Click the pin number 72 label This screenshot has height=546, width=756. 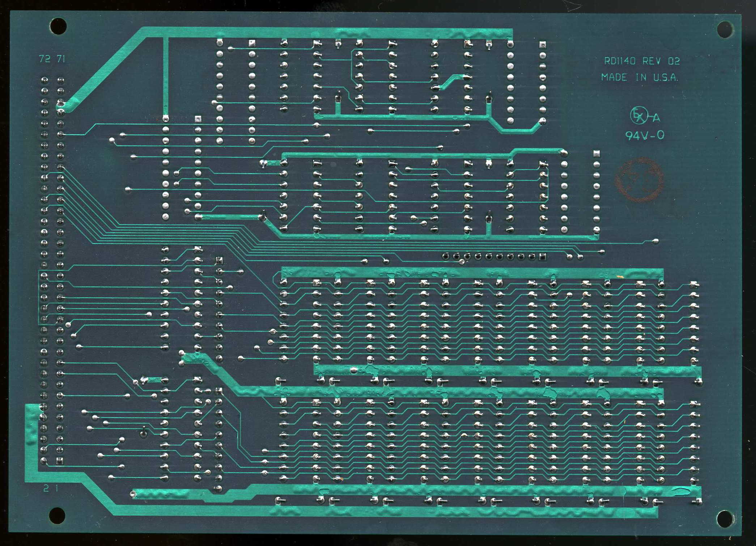44,59
